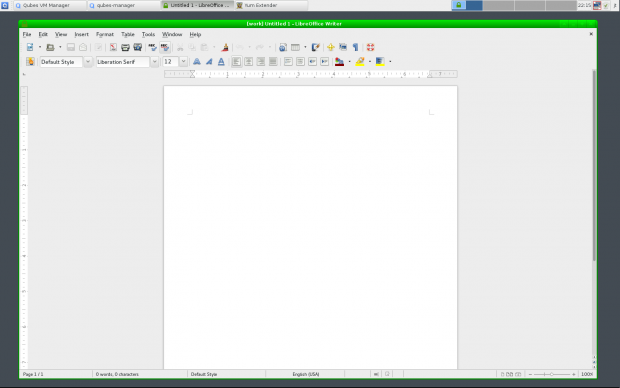
Task: Select the Clone Formatting paintbrush
Action: coord(225,47)
